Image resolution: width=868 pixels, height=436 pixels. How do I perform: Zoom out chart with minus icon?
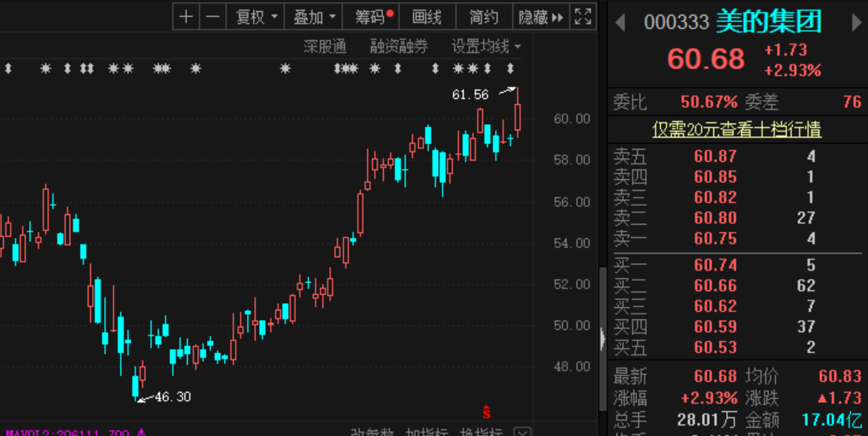pyautogui.click(x=213, y=17)
